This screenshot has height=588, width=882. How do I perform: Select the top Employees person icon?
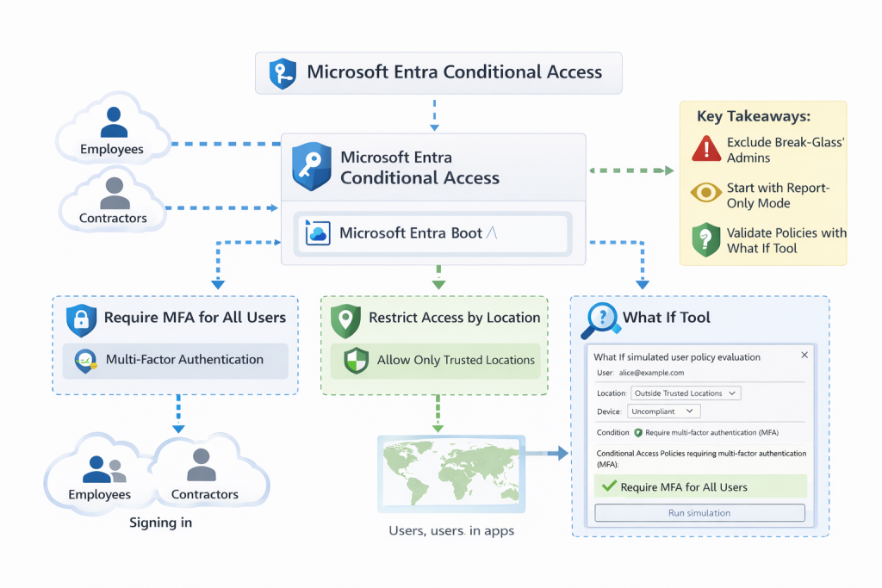114,122
